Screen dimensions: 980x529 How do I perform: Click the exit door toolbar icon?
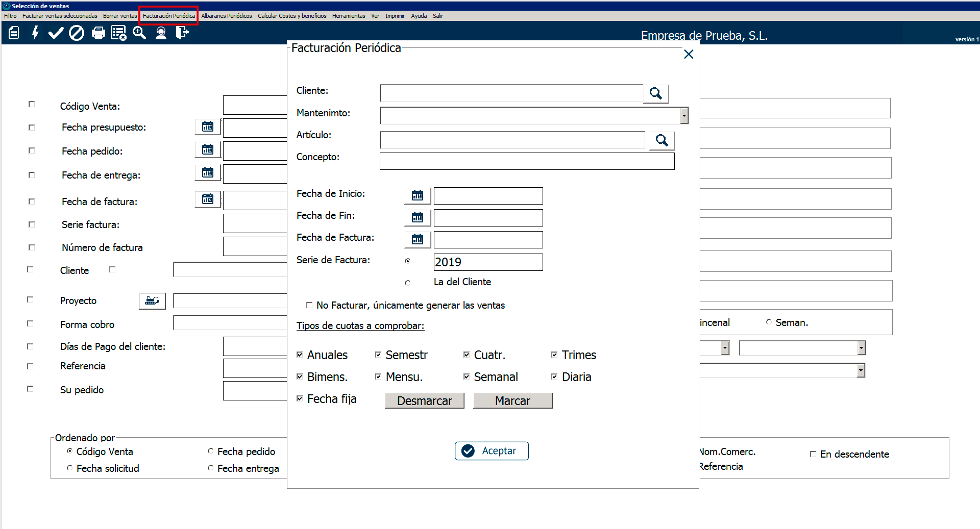182,33
